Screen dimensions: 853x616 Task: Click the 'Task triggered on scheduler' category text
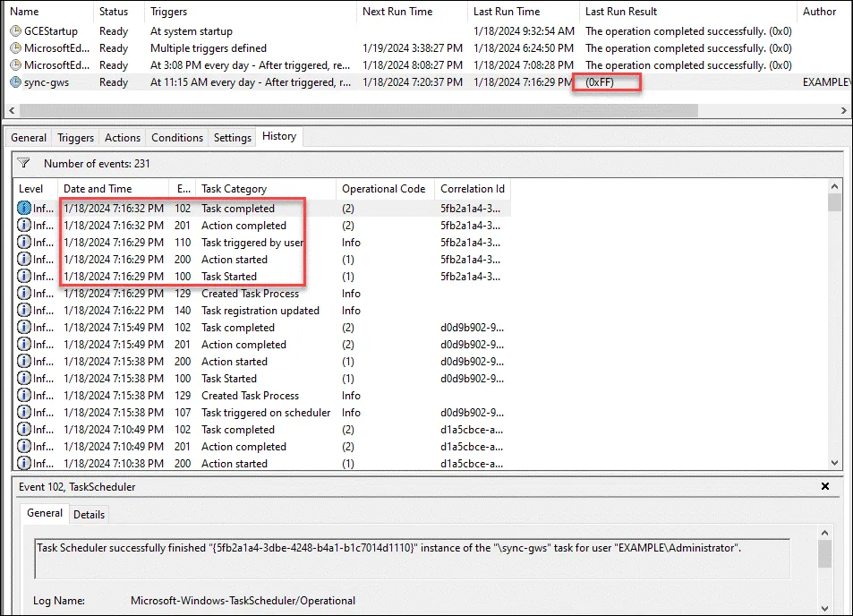pyautogui.click(x=266, y=413)
